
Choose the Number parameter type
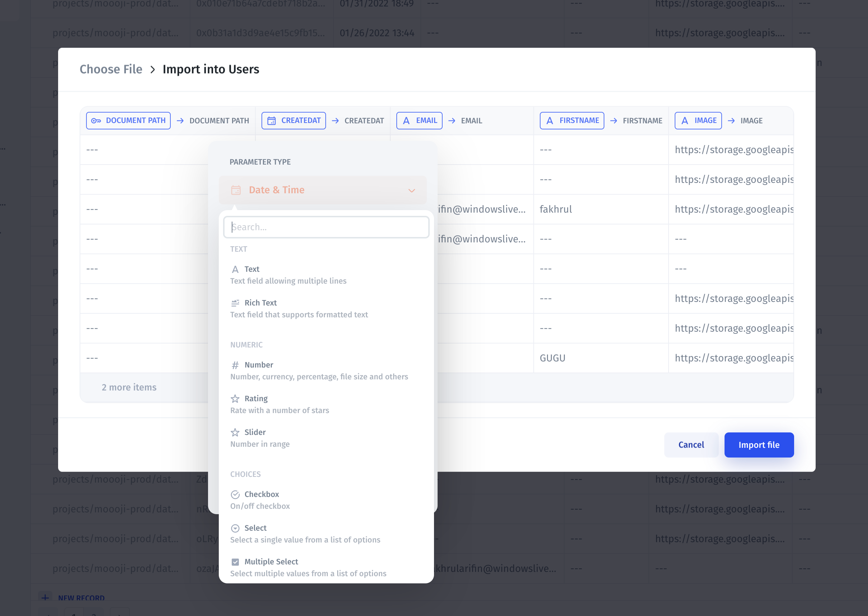[326, 371]
